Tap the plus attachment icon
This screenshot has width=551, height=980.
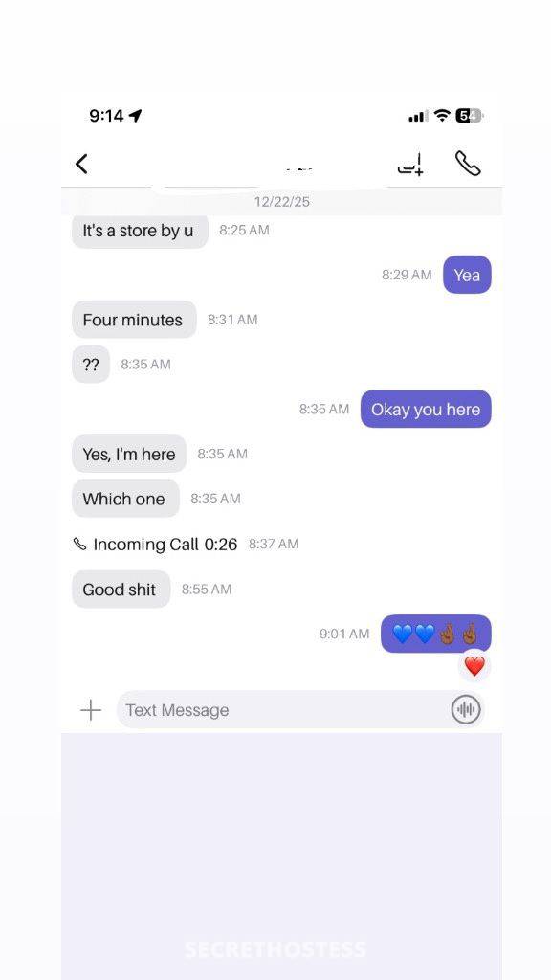(x=91, y=710)
